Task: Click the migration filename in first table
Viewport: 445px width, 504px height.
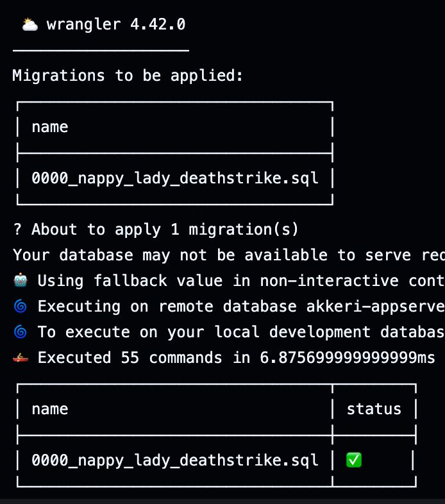Action: point(175,178)
